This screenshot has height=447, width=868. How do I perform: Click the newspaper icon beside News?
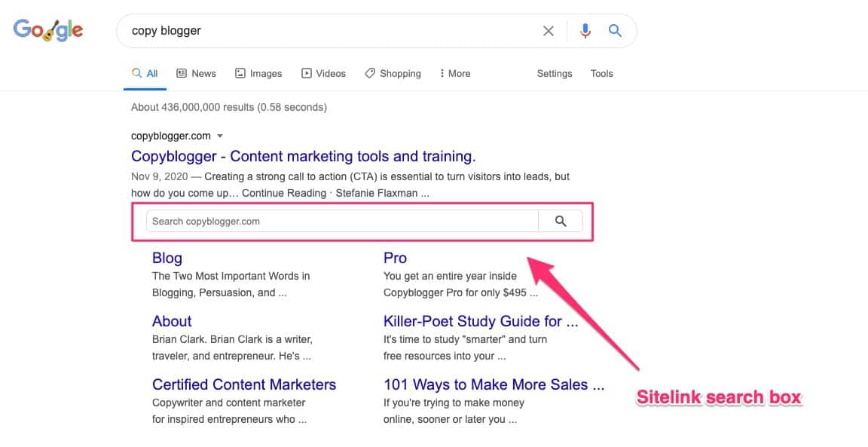(x=181, y=73)
